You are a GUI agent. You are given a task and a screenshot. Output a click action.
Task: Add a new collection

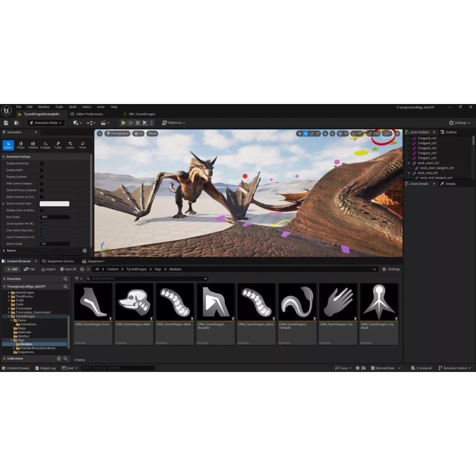(59, 358)
